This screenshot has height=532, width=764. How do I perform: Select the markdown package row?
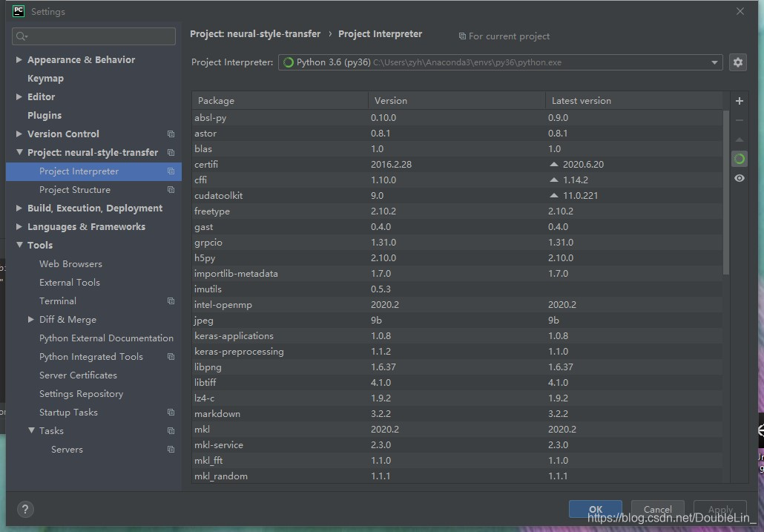458,413
